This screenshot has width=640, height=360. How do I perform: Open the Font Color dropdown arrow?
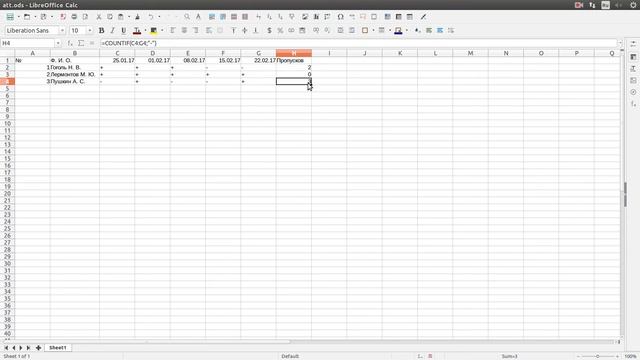pos(145,31)
